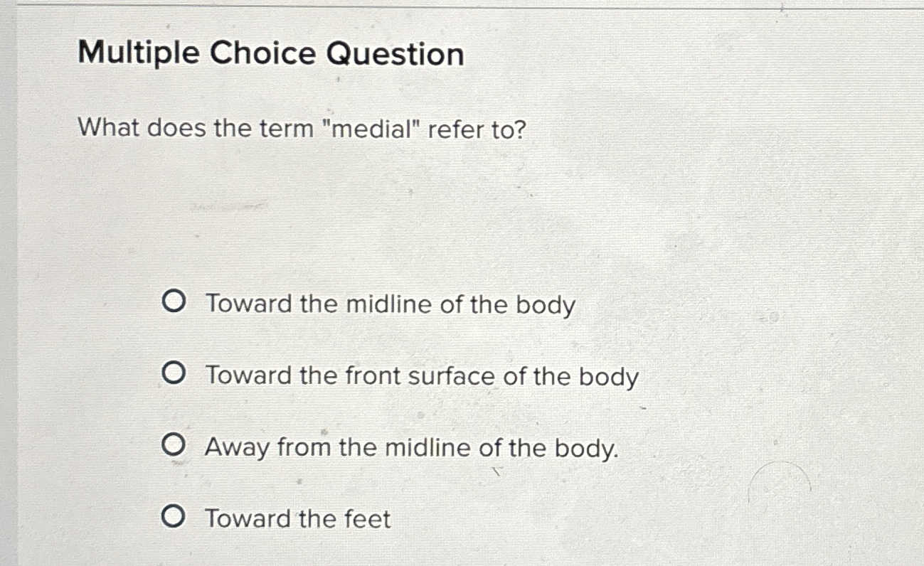This screenshot has width=924, height=566.
Task: Select radio button for 'Toward the midline of the body'
Action: [x=174, y=301]
